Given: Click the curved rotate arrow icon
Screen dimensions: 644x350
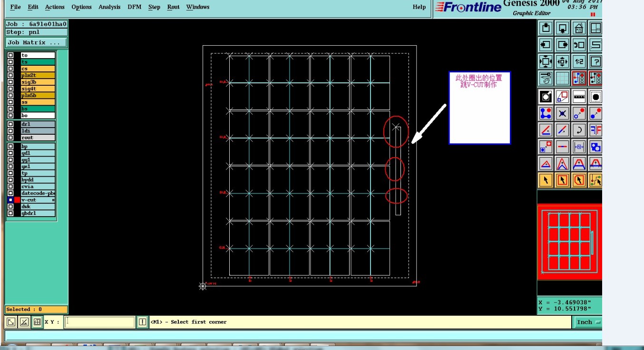Looking at the screenshot, I should (x=579, y=130).
